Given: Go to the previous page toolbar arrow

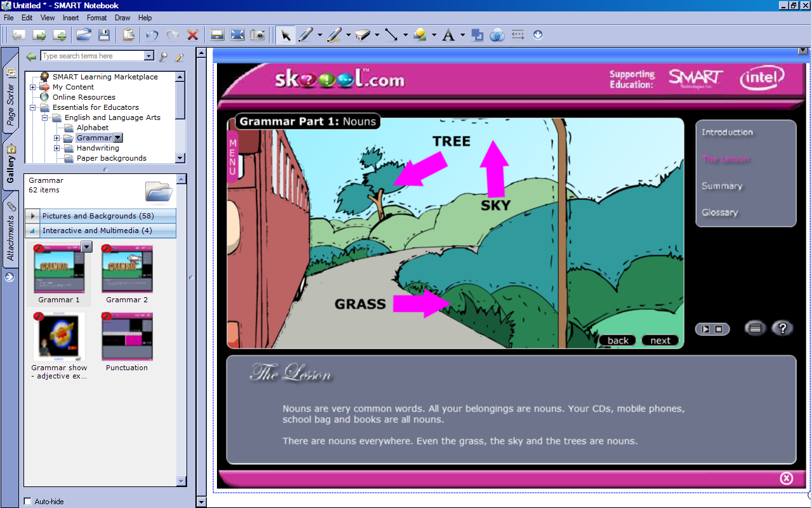Looking at the screenshot, I should point(19,35).
